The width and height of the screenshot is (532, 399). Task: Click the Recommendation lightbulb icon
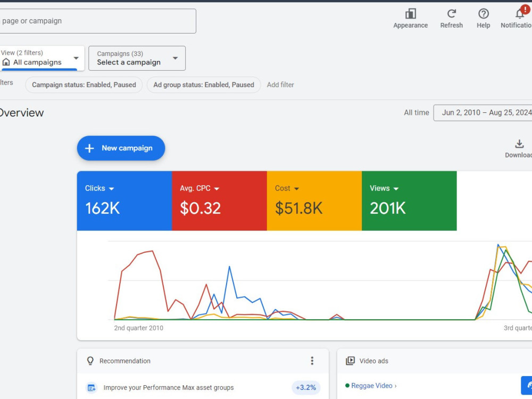(90, 361)
